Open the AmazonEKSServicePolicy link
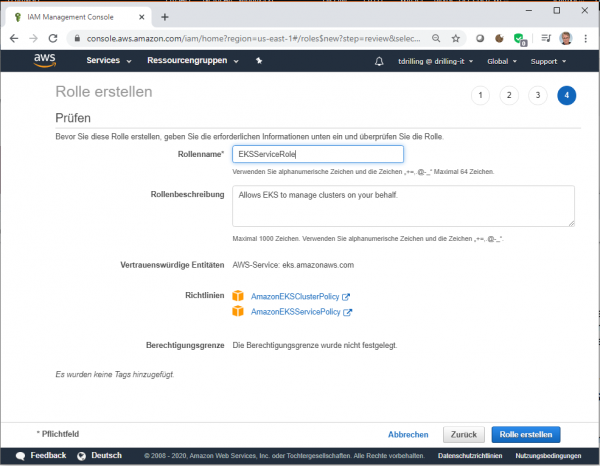The width and height of the screenshot is (600, 466). coord(295,312)
